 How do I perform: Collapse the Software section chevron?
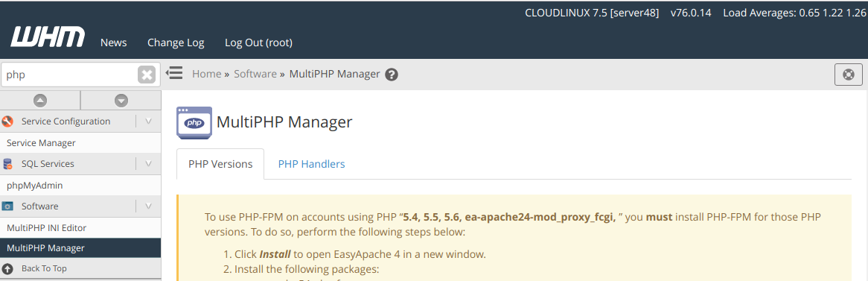tap(148, 206)
